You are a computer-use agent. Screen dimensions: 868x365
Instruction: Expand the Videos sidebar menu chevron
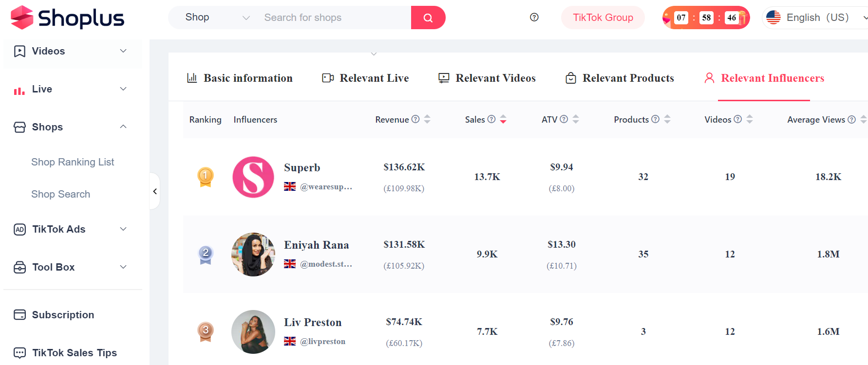pos(123,51)
